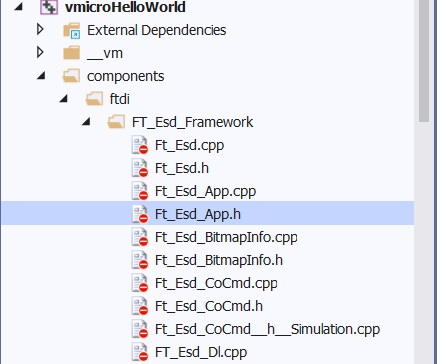Screen dimensions: 440x364
Task: Click the Ft_Esd.cpp file icon
Action: [140, 145]
